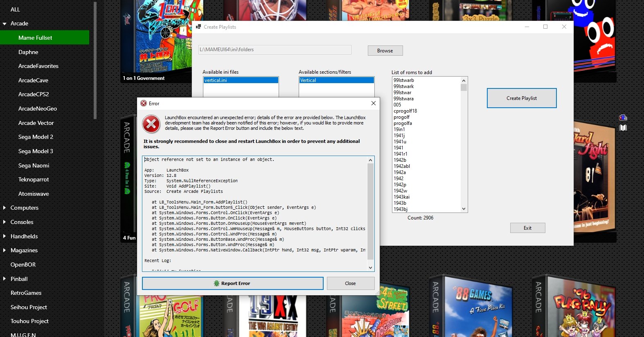Image resolution: width=644 pixels, height=337 pixels.
Task: Select Mame Fullset in sidebar
Action: 45,38
